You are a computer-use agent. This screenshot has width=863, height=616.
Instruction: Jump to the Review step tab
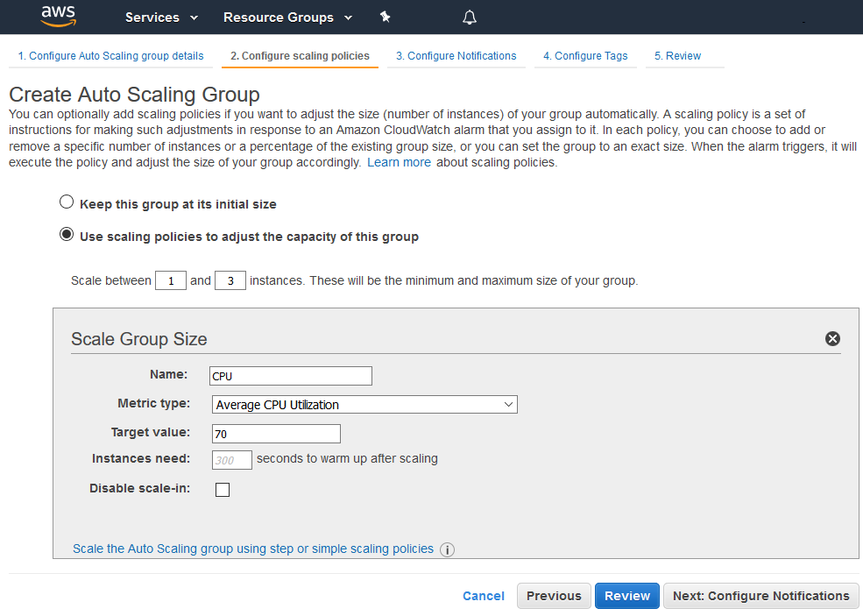tap(677, 56)
